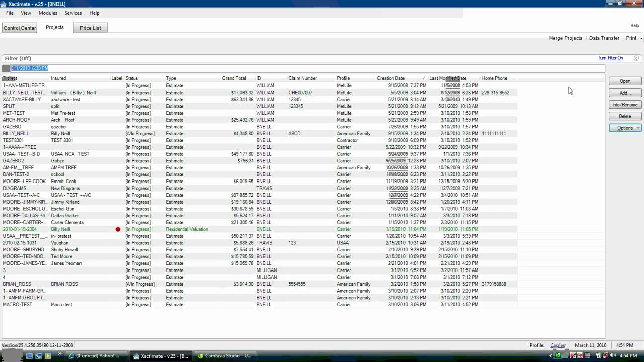
Task: Click the quick-search date input field
Action: click(308, 68)
